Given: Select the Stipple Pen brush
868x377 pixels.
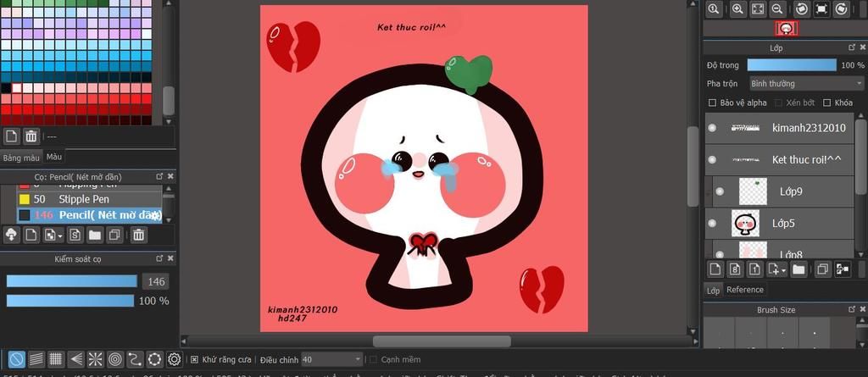Looking at the screenshot, I should [89, 199].
